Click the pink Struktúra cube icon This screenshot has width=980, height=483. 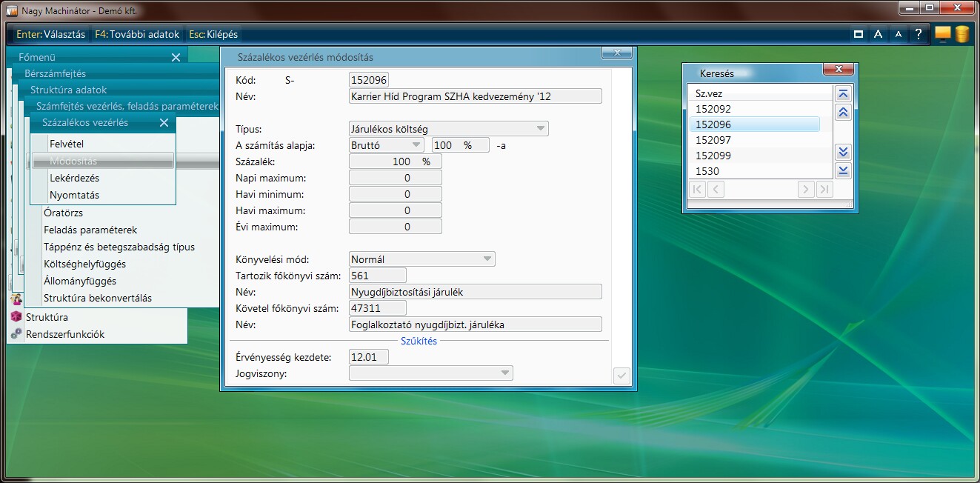pos(16,317)
